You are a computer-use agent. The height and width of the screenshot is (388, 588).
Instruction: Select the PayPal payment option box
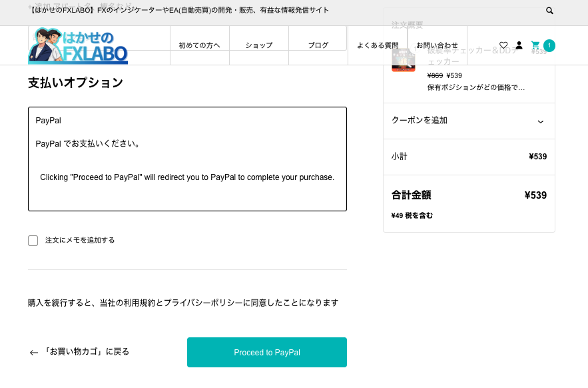point(187,159)
